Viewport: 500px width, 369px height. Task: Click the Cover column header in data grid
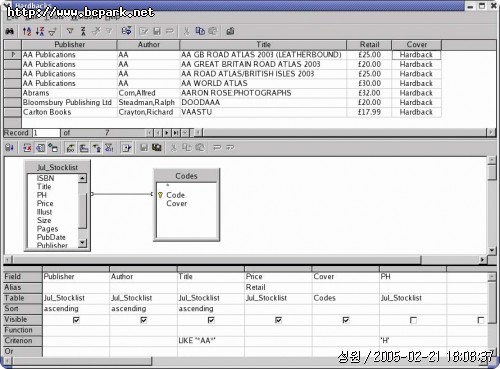click(417, 45)
